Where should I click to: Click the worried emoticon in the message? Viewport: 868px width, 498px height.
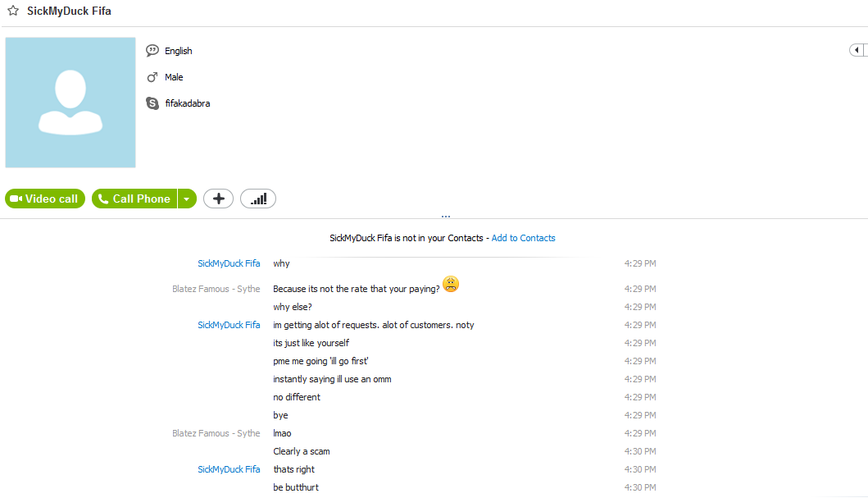pyautogui.click(x=451, y=284)
